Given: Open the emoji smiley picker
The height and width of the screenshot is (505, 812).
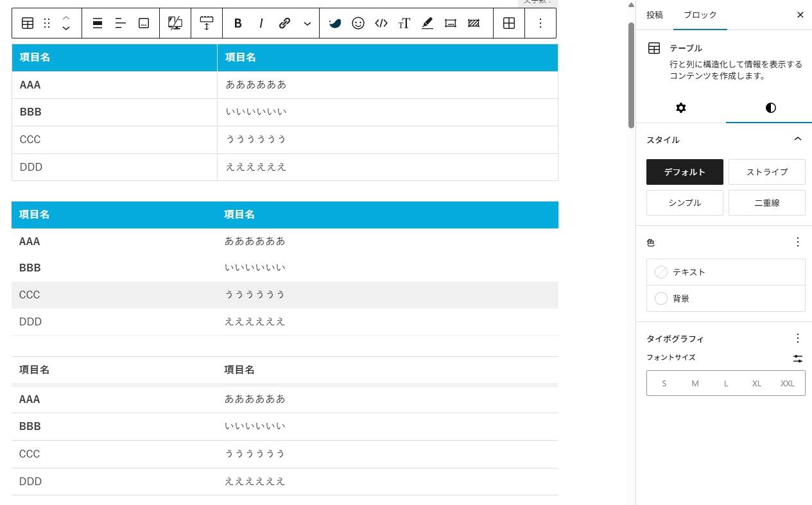Looking at the screenshot, I should pyautogui.click(x=358, y=23).
